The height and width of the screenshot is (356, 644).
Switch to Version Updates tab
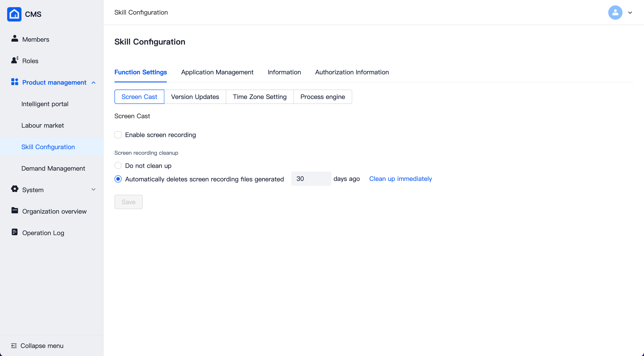tap(195, 97)
